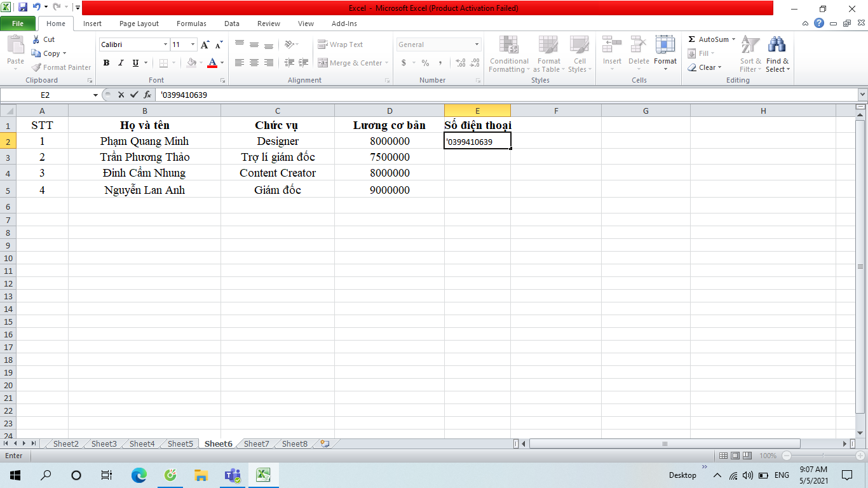The height and width of the screenshot is (488, 868).
Task: Click the Shrink Font icon
Action: (219, 44)
